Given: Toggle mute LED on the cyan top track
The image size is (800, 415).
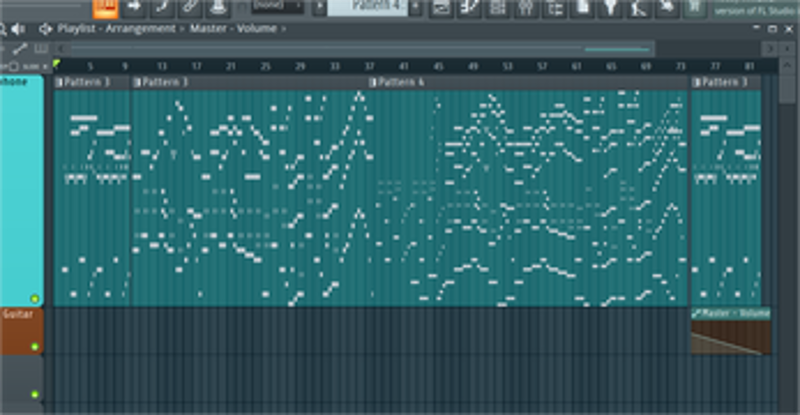Looking at the screenshot, I should pos(35,298).
